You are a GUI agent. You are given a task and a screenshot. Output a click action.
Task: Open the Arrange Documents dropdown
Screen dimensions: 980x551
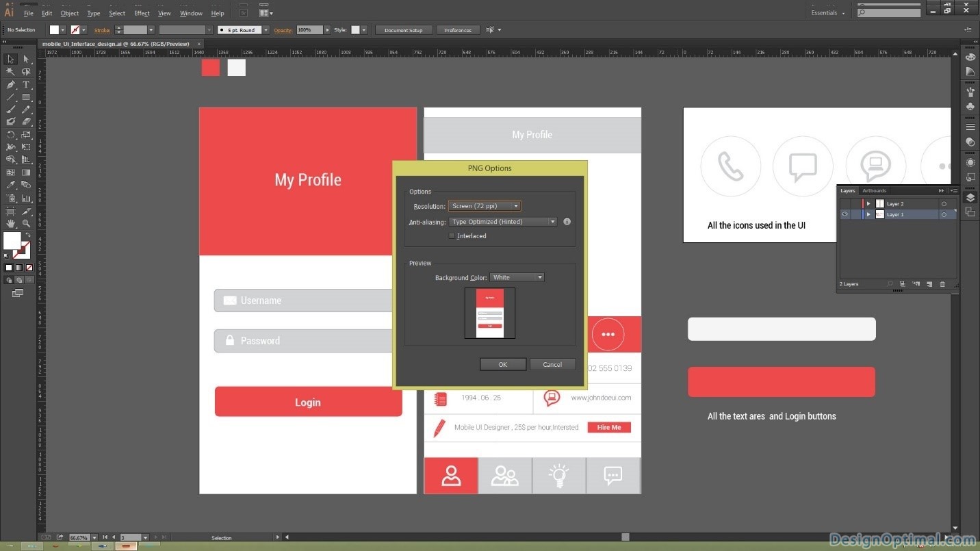tap(266, 13)
